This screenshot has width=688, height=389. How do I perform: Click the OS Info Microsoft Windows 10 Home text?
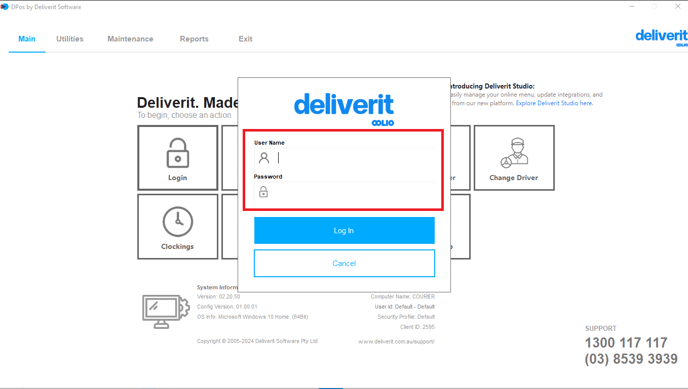tap(253, 317)
